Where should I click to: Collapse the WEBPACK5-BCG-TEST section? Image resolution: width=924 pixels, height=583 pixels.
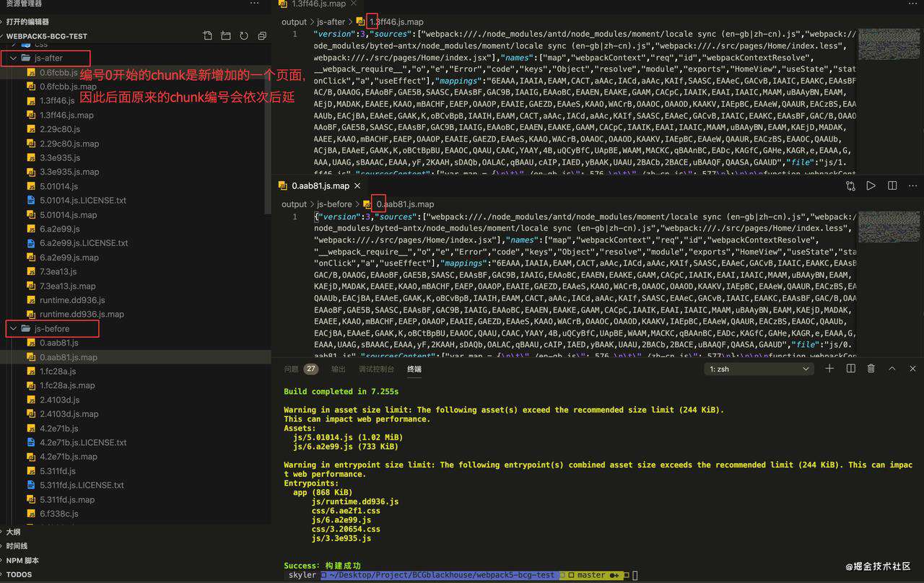pyautogui.click(x=47, y=36)
